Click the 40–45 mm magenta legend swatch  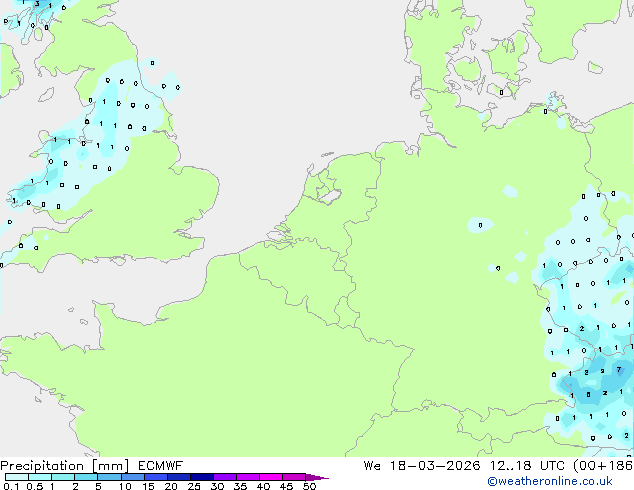tap(271, 477)
